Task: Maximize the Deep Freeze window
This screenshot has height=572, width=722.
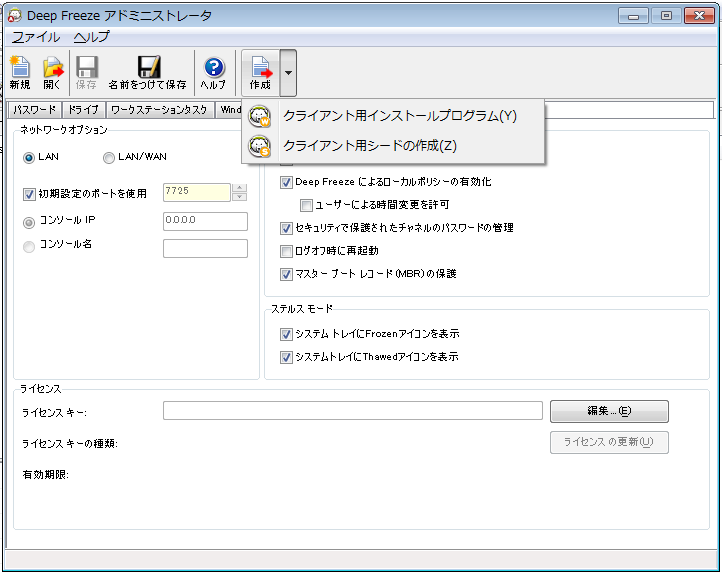Action: coord(666,16)
